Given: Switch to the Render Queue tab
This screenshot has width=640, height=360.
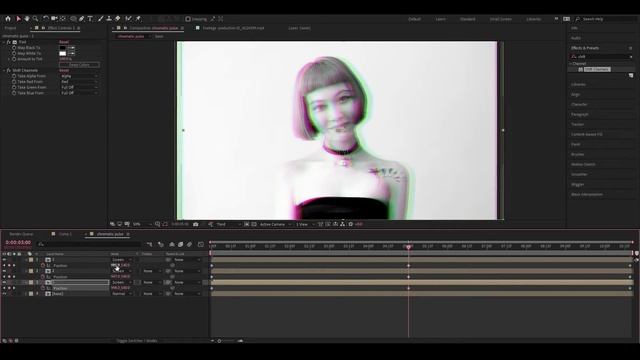Looking at the screenshot, I should coord(21,234).
